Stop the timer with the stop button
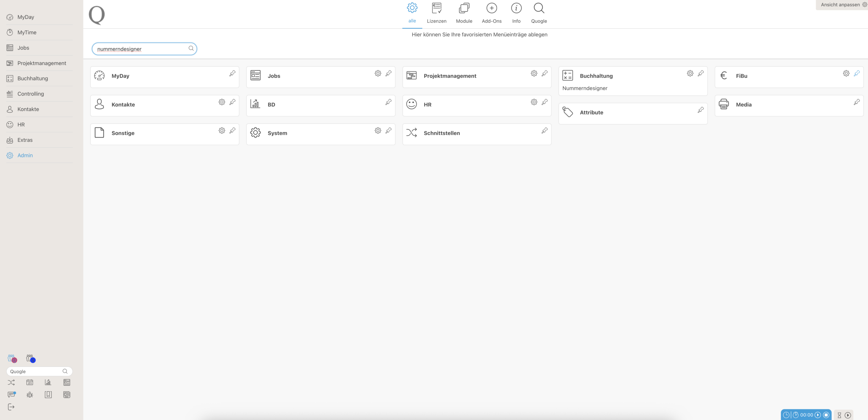This screenshot has width=868, height=420. tap(826, 415)
